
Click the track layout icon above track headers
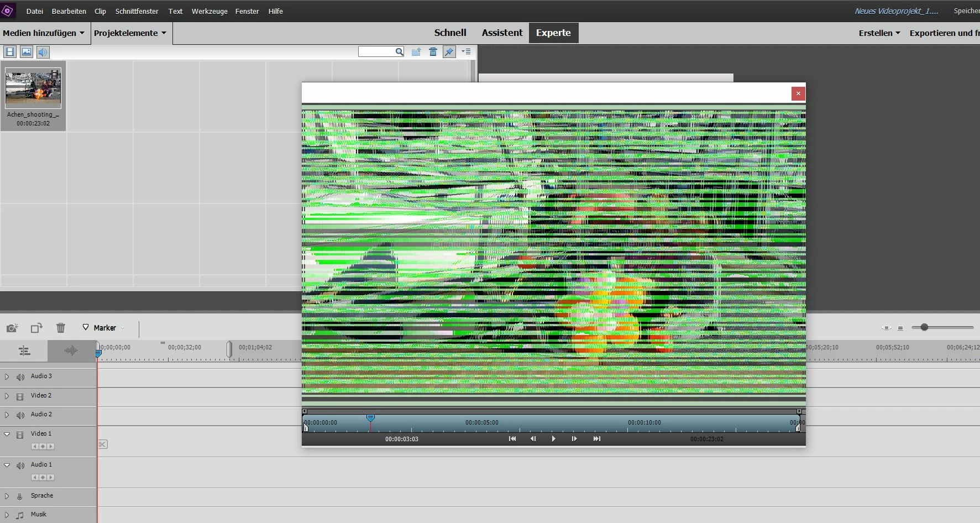click(24, 351)
